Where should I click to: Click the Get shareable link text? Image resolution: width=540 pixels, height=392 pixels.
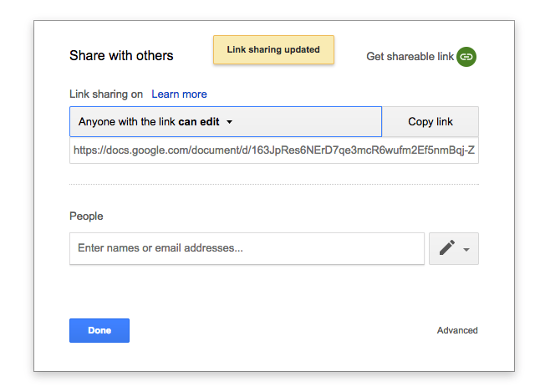click(x=410, y=57)
